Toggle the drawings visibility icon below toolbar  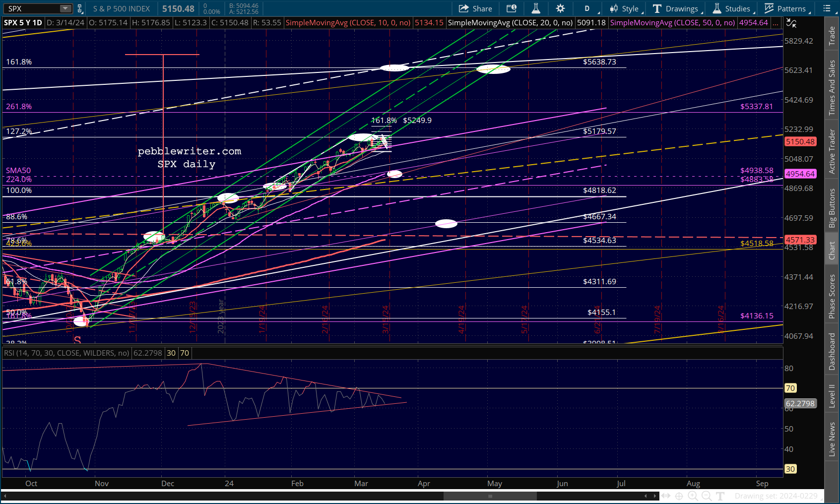pos(791,23)
